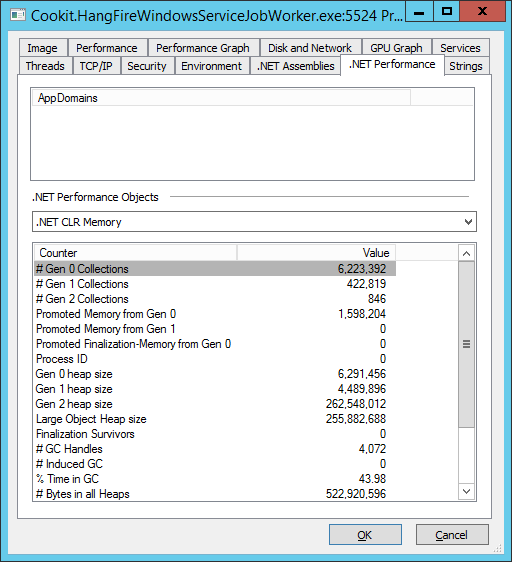Open the Threads tab

[x=45, y=66]
